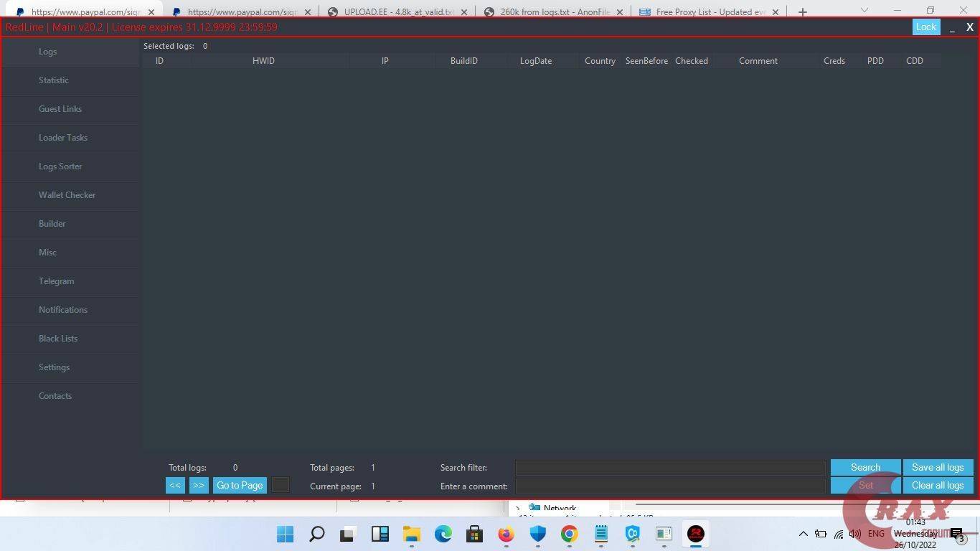The width and height of the screenshot is (980, 551).
Task: Select Builder in the sidebar
Action: pyautogui.click(x=70, y=224)
